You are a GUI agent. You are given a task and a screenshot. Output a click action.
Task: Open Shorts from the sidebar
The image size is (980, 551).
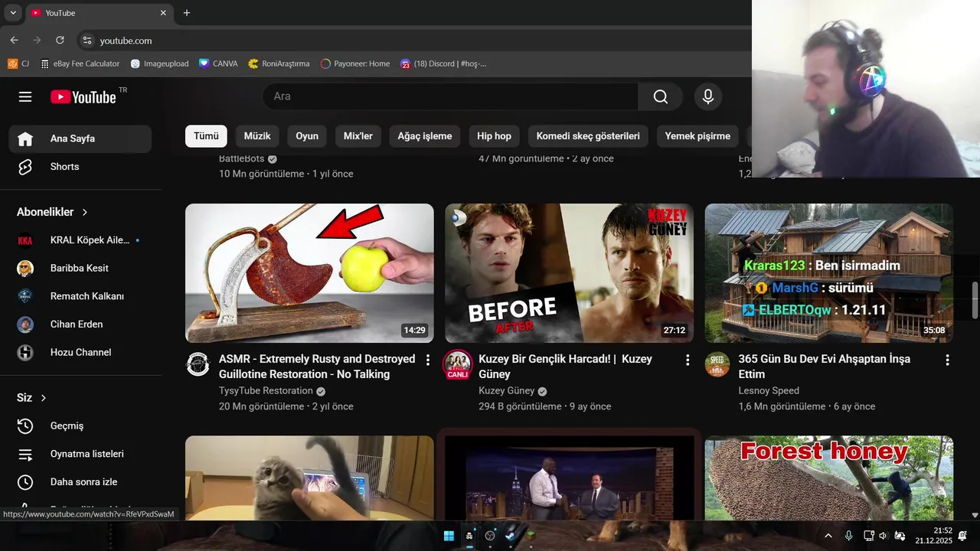pos(80,167)
